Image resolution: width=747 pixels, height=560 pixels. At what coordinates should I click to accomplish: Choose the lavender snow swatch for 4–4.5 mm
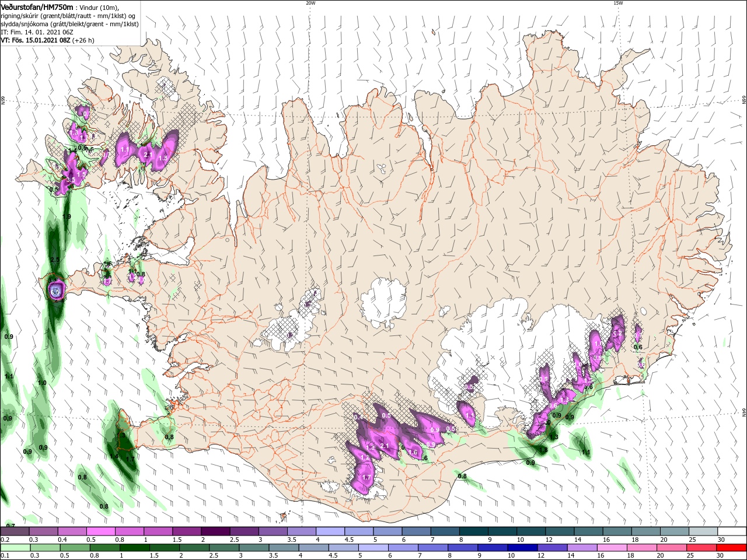330,531
